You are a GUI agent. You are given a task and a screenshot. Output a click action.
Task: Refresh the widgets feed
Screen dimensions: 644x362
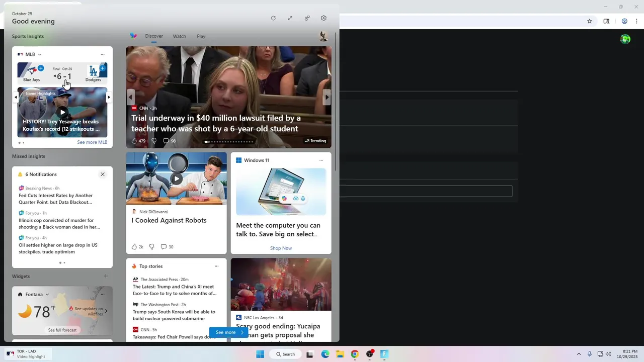273,18
